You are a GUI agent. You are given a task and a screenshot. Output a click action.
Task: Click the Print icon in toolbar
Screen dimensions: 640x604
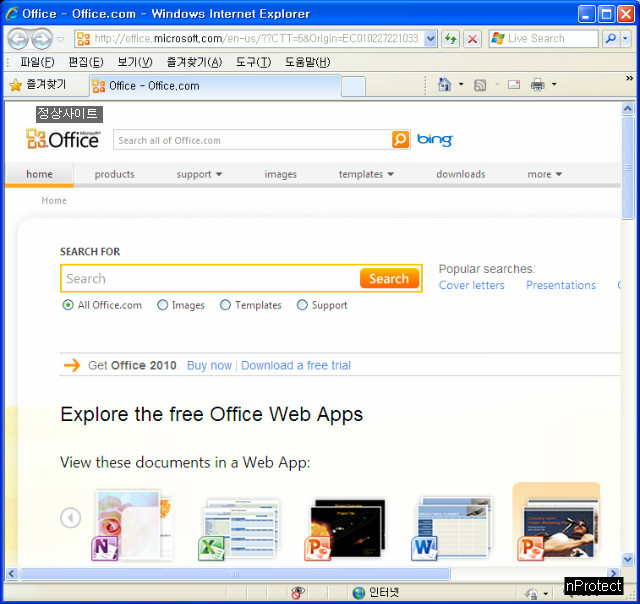[x=537, y=84]
